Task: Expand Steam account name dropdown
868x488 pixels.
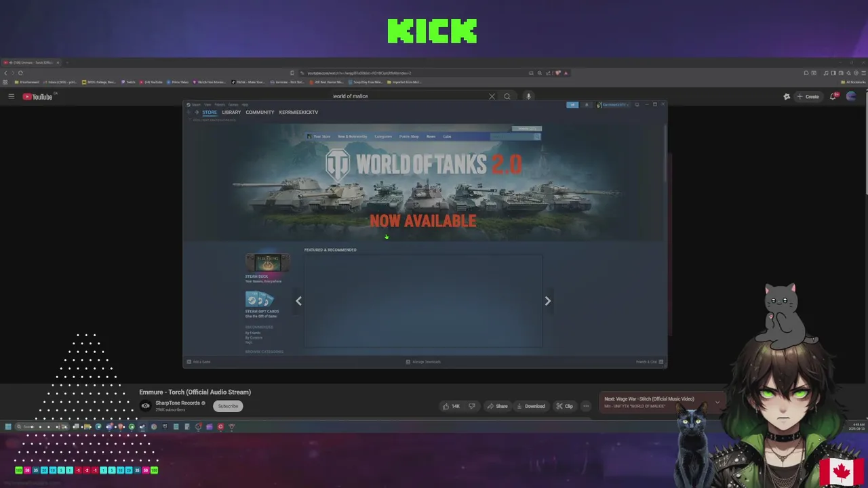Action: (x=614, y=105)
